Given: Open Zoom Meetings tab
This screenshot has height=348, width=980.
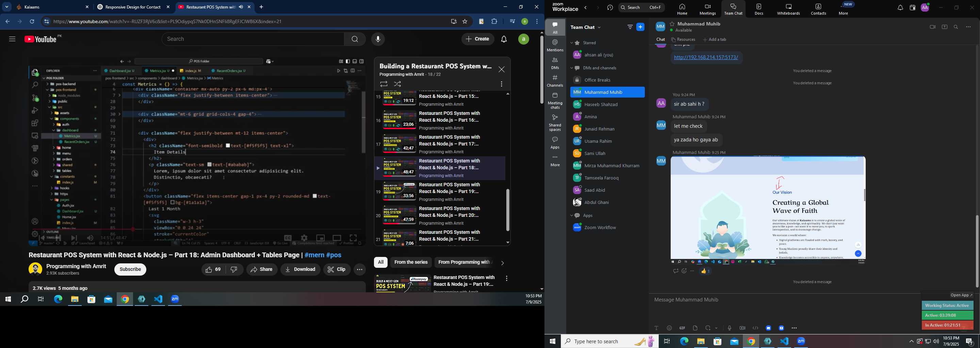Looking at the screenshot, I should [x=708, y=9].
